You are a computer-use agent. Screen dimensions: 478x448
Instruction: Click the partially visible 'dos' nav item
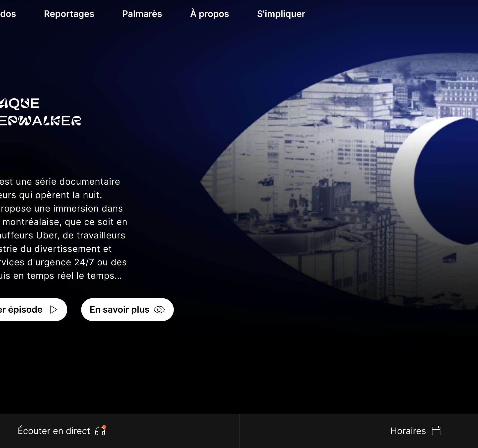pyautogui.click(x=8, y=14)
